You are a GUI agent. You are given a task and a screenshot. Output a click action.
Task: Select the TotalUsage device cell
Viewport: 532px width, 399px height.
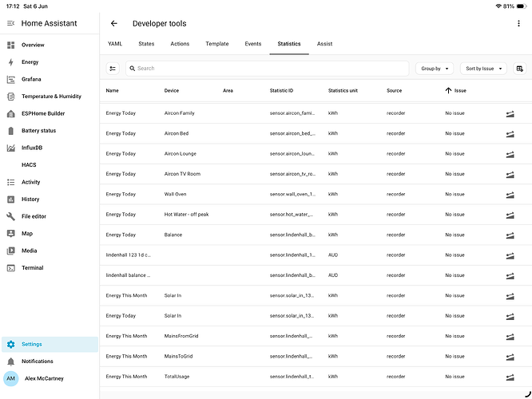pyautogui.click(x=177, y=377)
